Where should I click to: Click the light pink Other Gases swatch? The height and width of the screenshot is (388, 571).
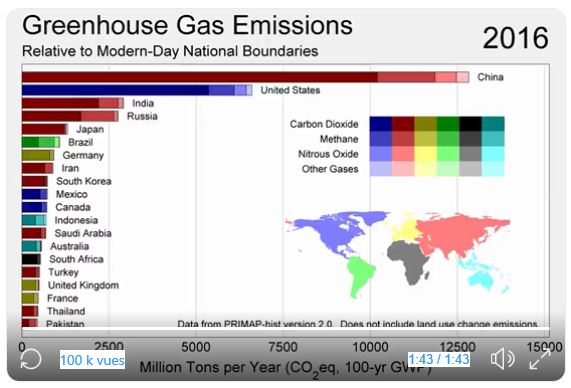click(403, 169)
